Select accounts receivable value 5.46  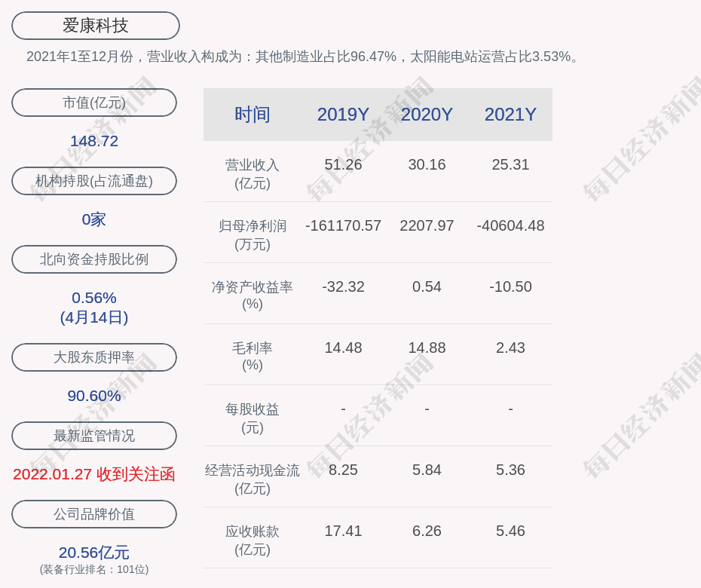(510, 531)
